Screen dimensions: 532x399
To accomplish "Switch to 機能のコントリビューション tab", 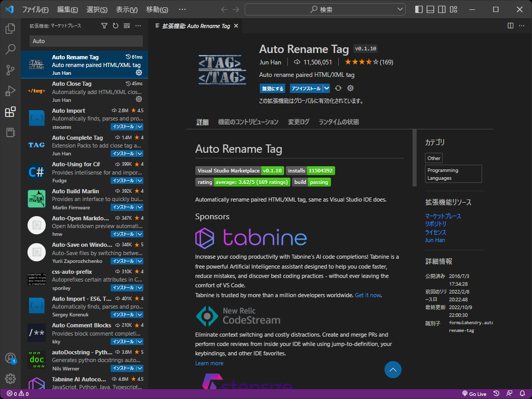I will click(248, 122).
